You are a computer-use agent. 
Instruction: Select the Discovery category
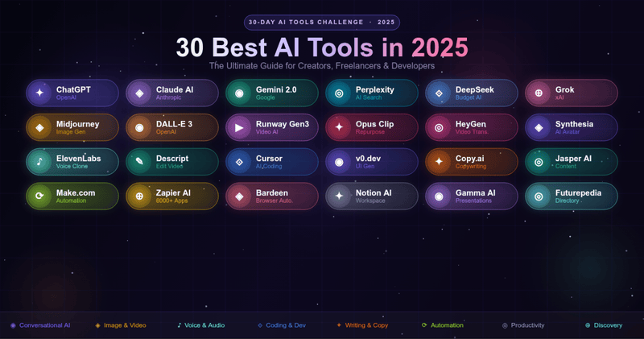tap(604, 325)
